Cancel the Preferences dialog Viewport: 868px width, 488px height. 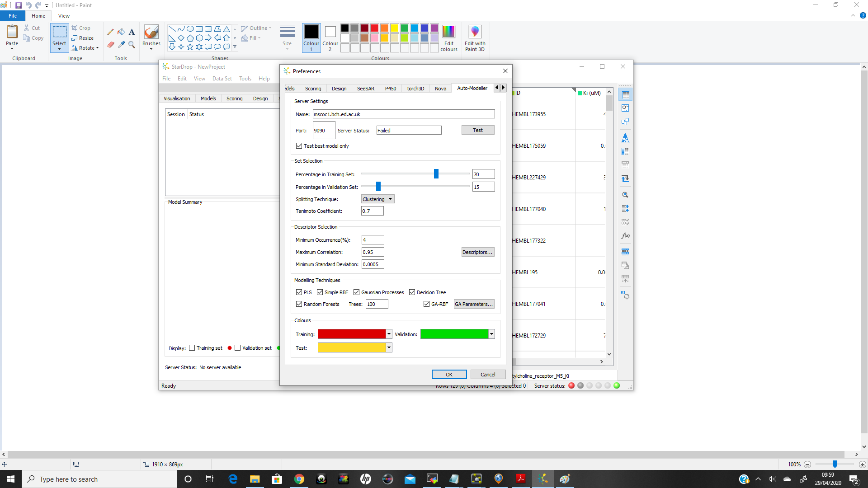pos(488,375)
